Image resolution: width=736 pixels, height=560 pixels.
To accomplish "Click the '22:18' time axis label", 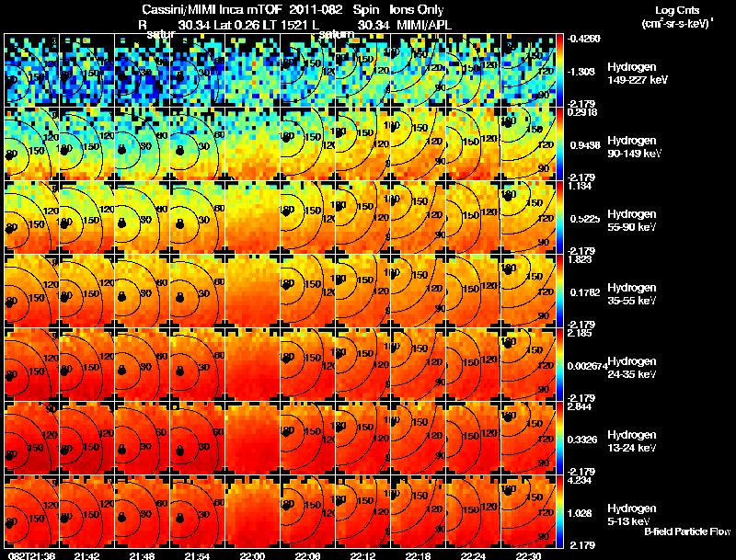I will [419, 555].
